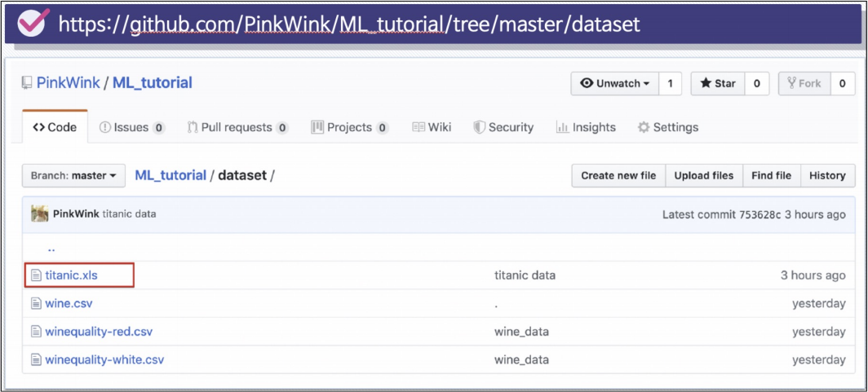
Task: Open ML_tutorial repository title link
Action: [x=153, y=83]
